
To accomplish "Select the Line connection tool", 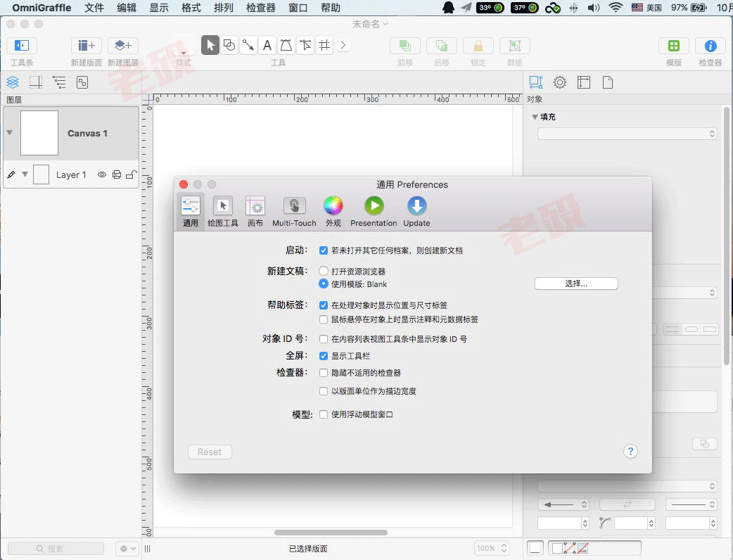I will [248, 45].
